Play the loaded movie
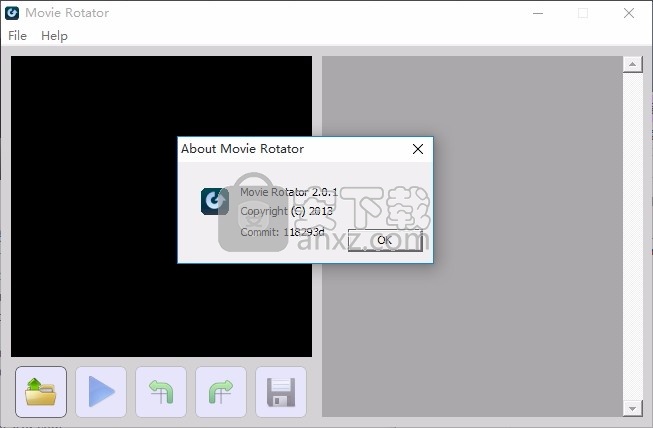Image resolution: width=653 pixels, height=428 pixels. (x=101, y=392)
